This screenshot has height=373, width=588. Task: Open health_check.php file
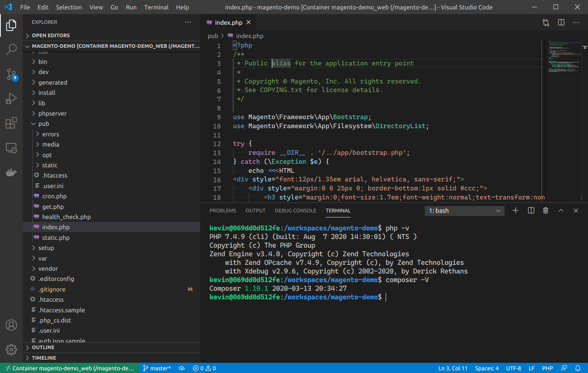112,217
